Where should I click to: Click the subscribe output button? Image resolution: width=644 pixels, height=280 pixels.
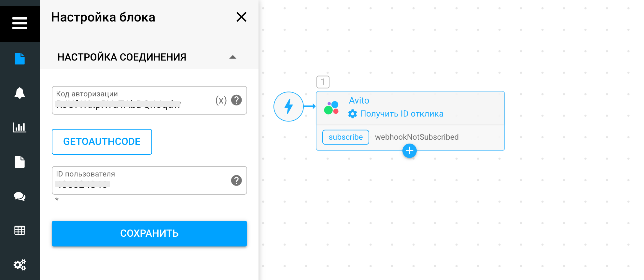(x=345, y=137)
